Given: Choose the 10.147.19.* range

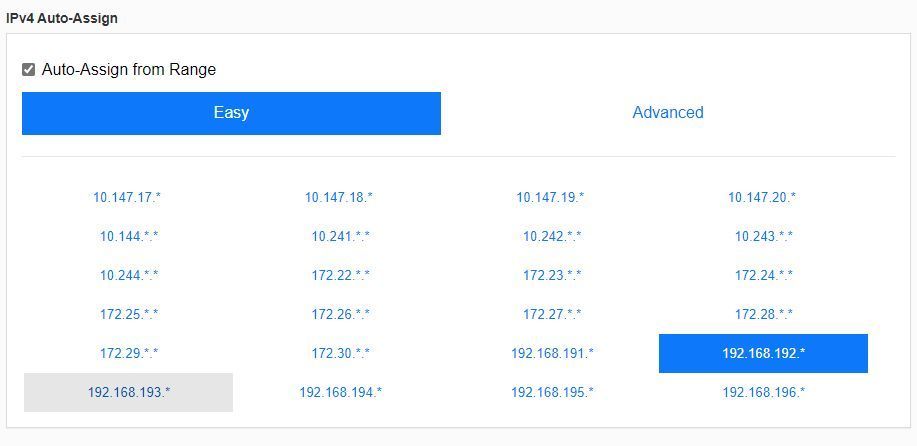Looking at the screenshot, I should pyautogui.click(x=550, y=198).
